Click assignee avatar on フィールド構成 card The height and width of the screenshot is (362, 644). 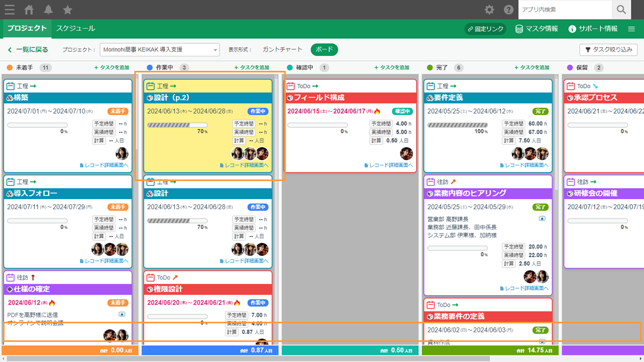pyautogui.click(x=407, y=153)
